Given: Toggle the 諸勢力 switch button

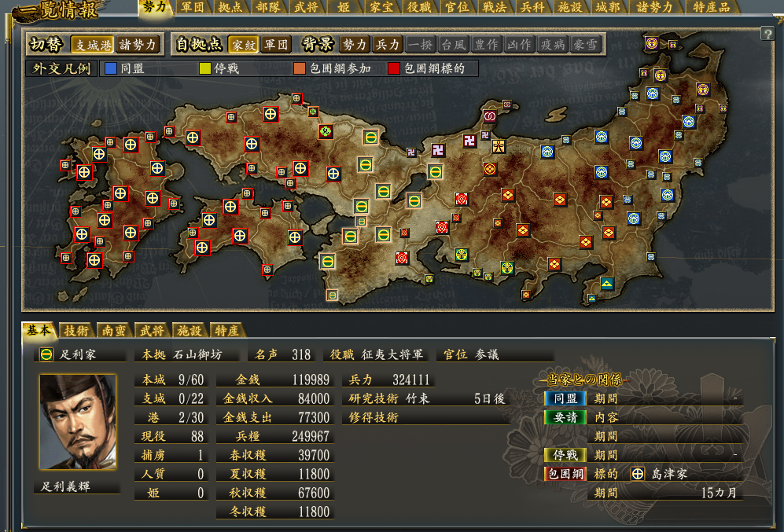Looking at the screenshot, I should tap(138, 45).
